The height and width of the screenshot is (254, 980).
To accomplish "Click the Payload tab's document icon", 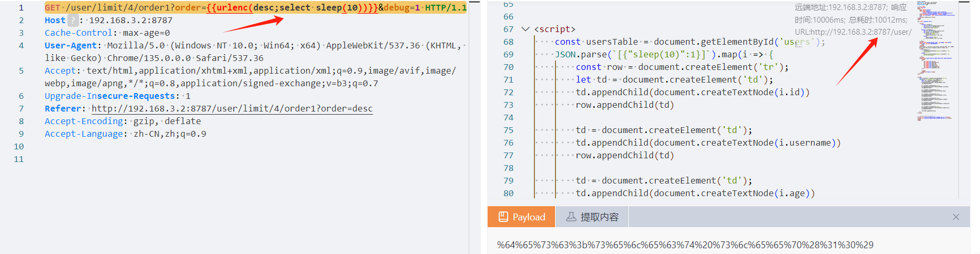I will (503, 217).
